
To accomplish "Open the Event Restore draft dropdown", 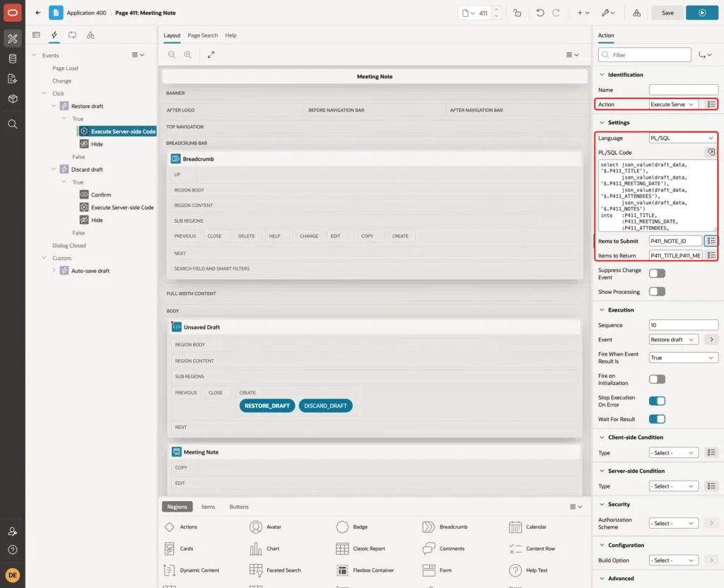I will click(673, 340).
